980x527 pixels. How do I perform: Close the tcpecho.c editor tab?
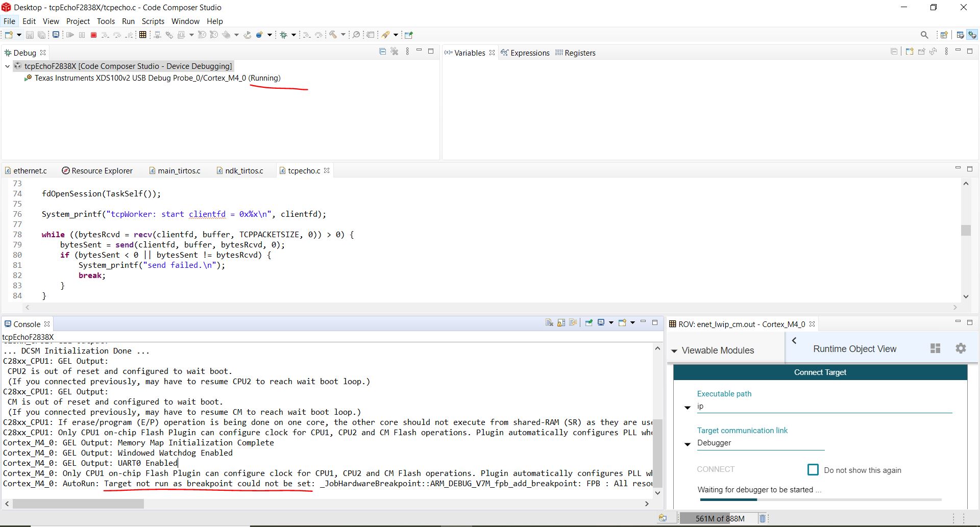(327, 170)
